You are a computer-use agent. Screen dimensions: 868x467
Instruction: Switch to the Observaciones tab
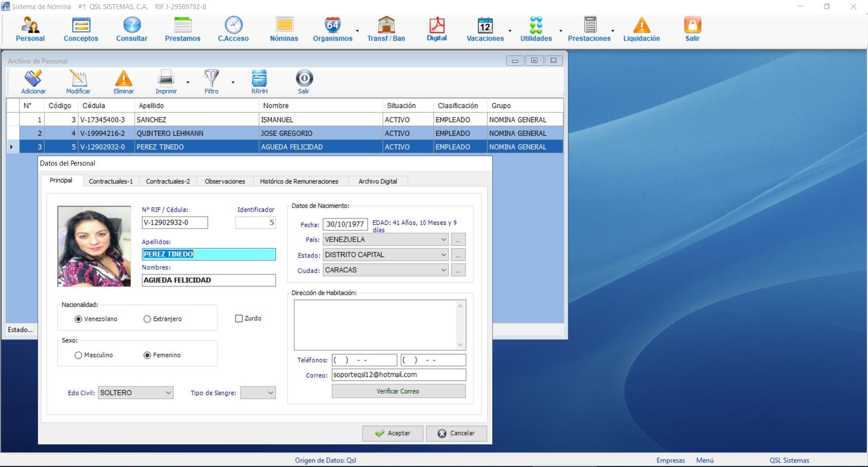point(225,181)
